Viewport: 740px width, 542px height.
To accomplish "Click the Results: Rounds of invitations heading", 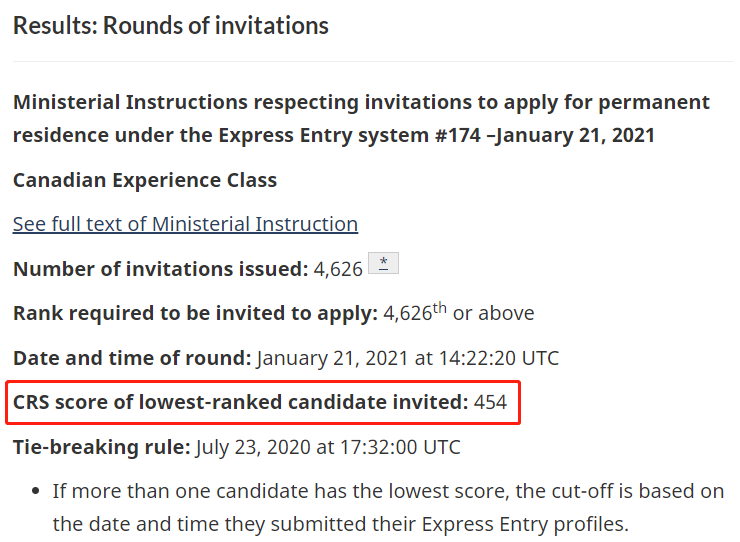I will (170, 25).
